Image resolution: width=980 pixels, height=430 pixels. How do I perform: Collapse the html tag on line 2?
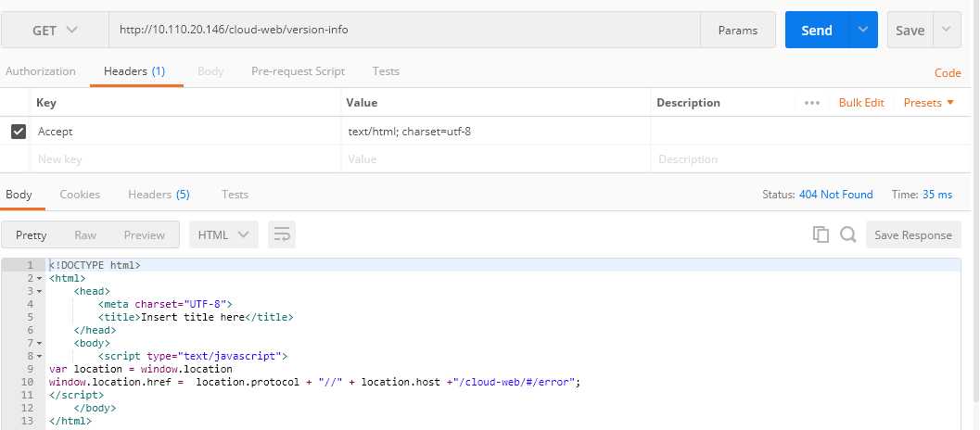[39, 279]
